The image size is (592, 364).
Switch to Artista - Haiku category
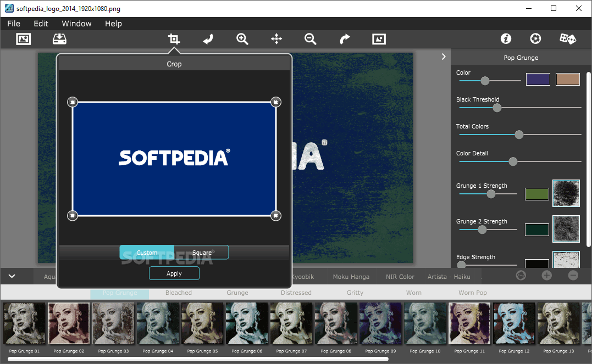(449, 277)
